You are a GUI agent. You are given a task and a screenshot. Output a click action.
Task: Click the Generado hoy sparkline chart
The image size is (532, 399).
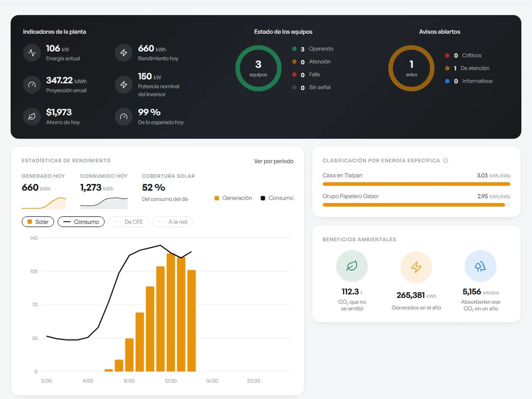coord(44,203)
